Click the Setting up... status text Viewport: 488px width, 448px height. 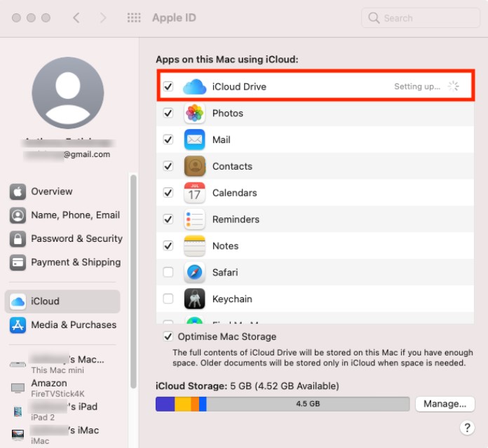(x=417, y=86)
